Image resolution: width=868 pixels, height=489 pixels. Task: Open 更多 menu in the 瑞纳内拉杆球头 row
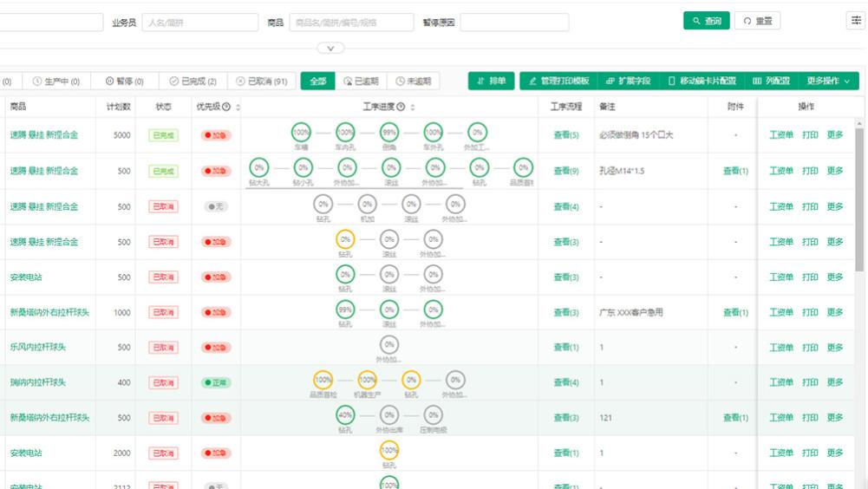pyautogui.click(x=835, y=382)
